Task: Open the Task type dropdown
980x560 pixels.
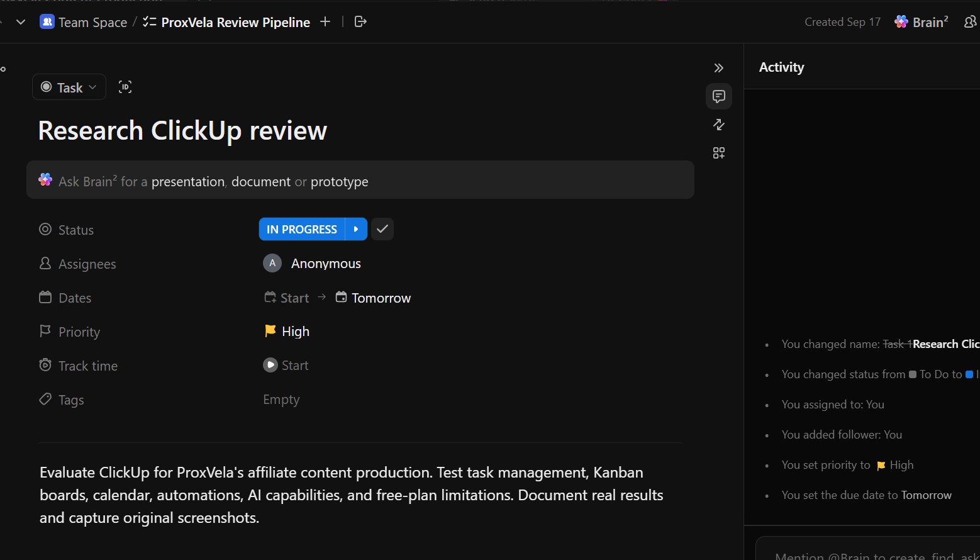Action: 69,87
